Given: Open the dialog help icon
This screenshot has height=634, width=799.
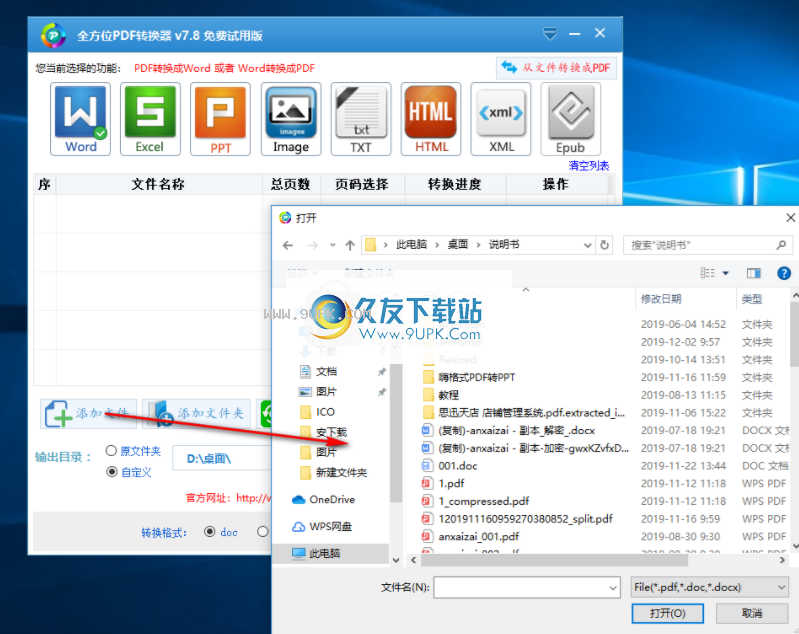Looking at the screenshot, I should point(784,273).
